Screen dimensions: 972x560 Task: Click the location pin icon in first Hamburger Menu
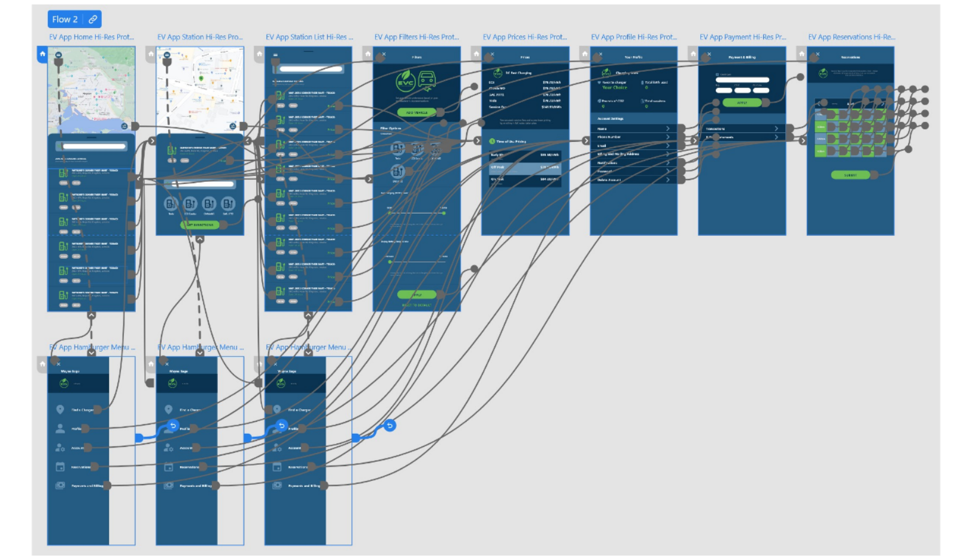60,410
